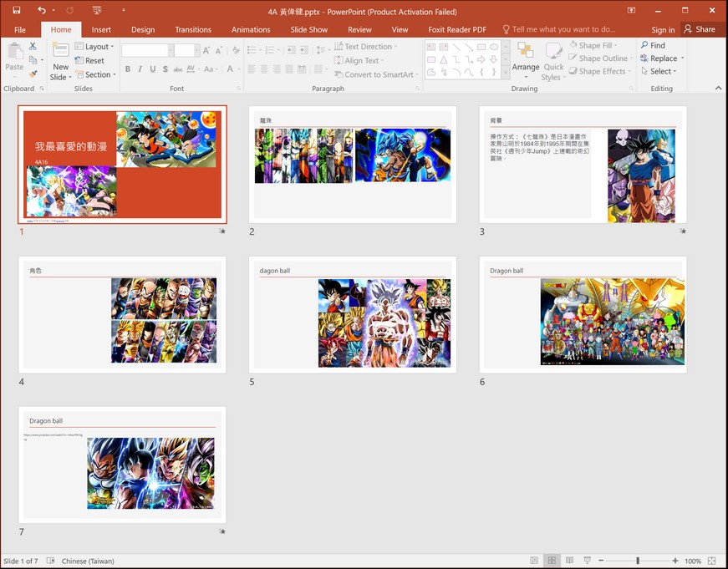
Task: Increase font size with the larger A icon
Action: [206, 50]
